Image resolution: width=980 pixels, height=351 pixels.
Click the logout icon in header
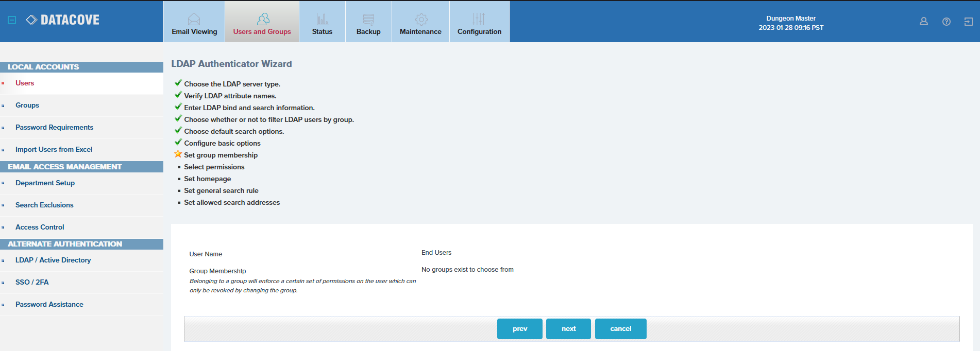click(968, 22)
